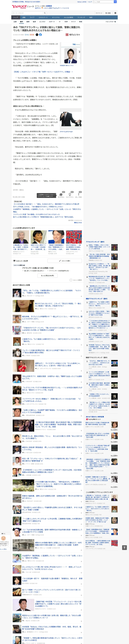Click the keyword search magnifier icon
Viewport: 129px width, 644px height.
coord(45,13)
